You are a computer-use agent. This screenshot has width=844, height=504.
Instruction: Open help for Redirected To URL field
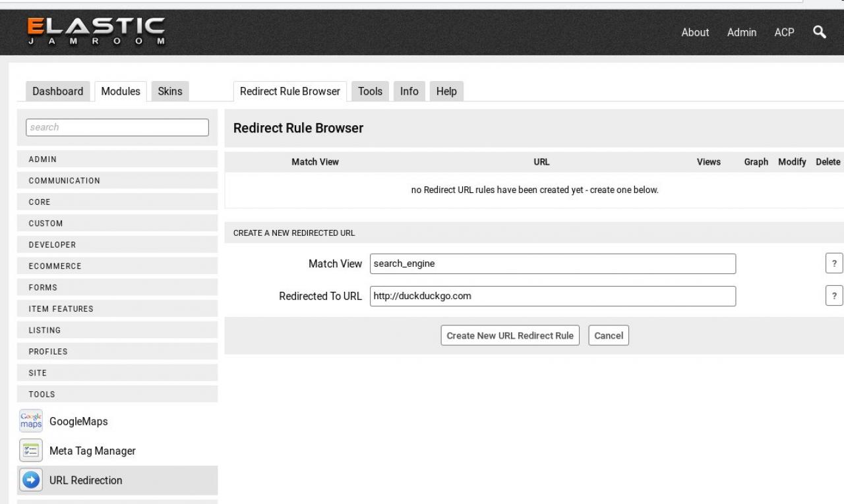(834, 296)
